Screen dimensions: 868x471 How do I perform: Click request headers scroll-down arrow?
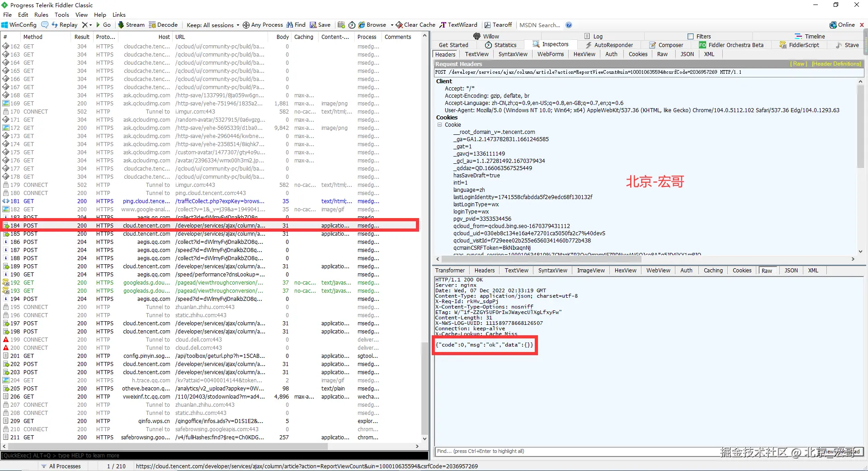click(x=860, y=252)
